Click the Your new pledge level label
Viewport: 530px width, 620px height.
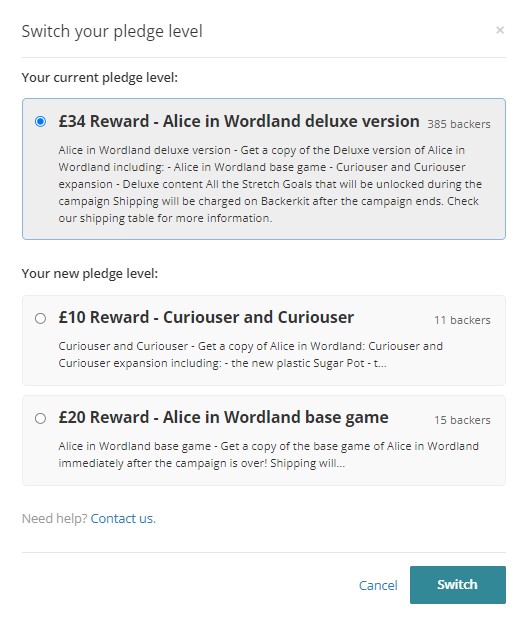(90, 274)
